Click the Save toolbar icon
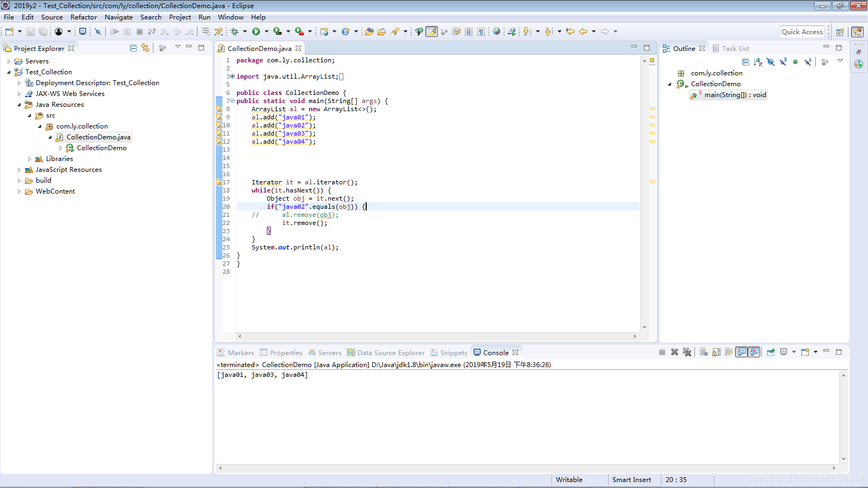 pos(30,31)
